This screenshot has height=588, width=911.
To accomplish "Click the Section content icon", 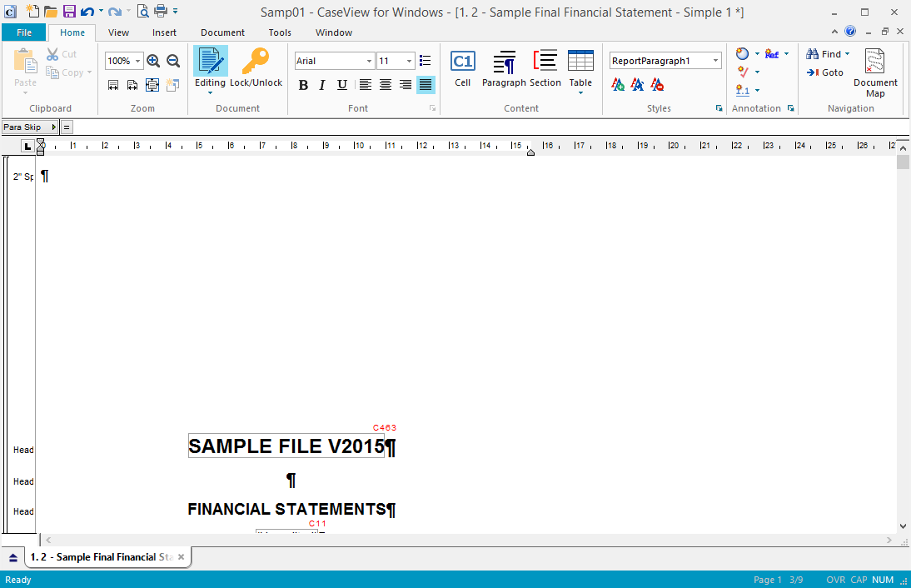I will coord(545,62).
